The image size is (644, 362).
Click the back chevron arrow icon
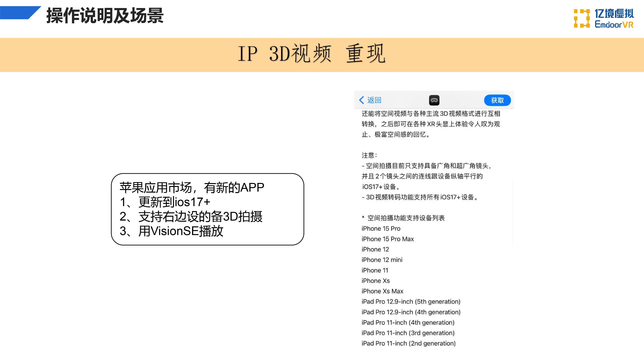tap(361, 100)
